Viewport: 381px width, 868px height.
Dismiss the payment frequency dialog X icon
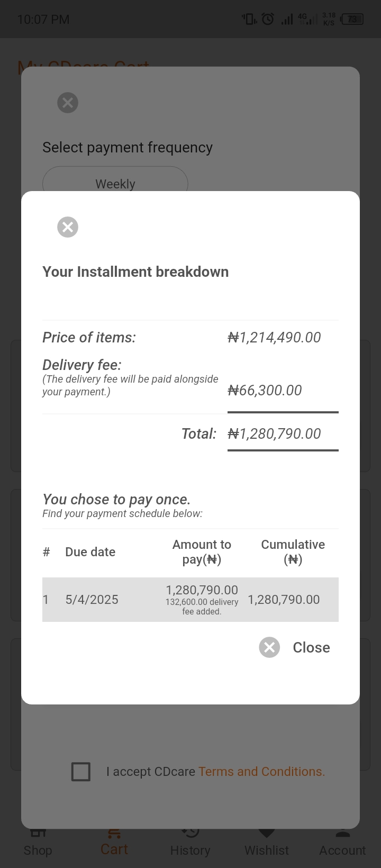(68, 103)
